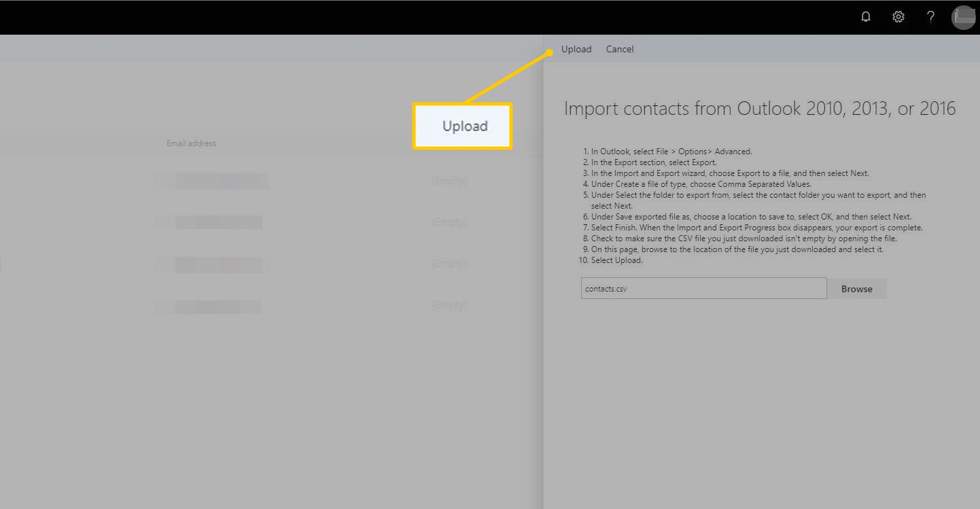Click the Email address column header
This screenshot has height=509, width=980.
191,143
